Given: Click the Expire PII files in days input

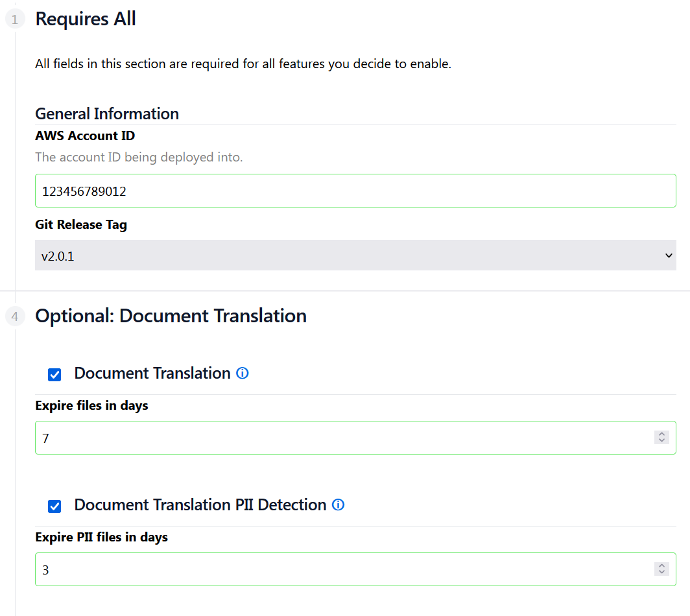Looking at the screenshot, I should pos(324,569).
